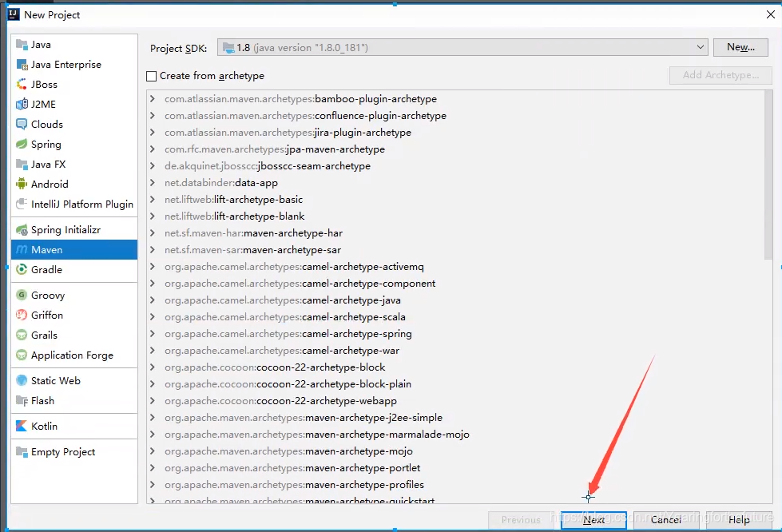Select camel-archetype-java row
782x532 pixels.
455,300
